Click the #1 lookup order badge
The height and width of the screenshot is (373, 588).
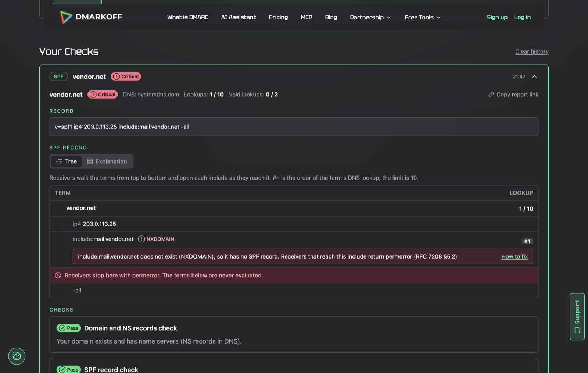[x=527, y=241]
